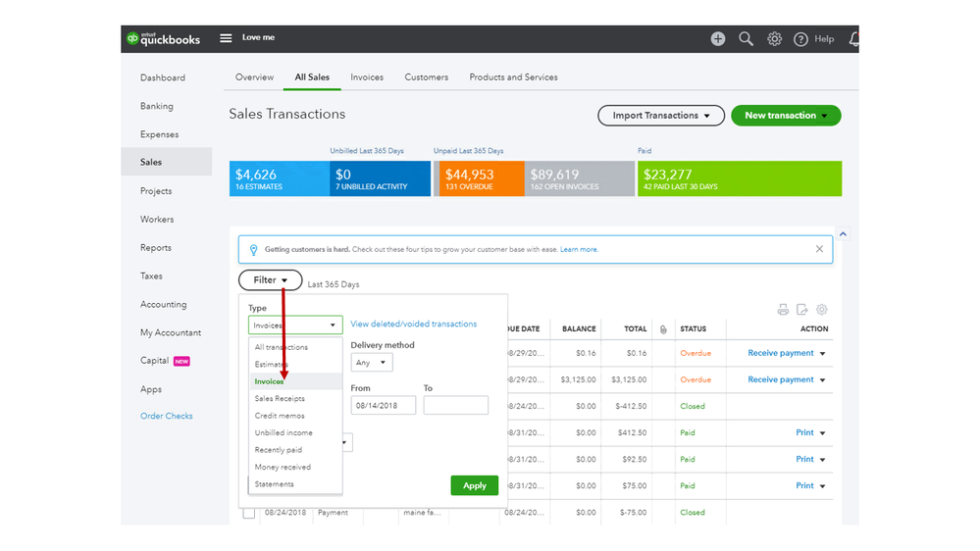Open Expenses in the sidebar
Viewport: 980px width, 551px height.
[x=159, y=134]
